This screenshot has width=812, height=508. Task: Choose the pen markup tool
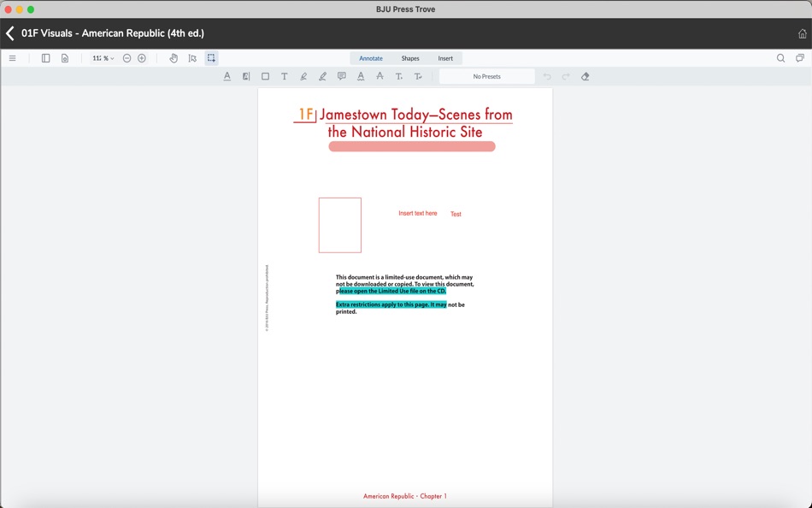[322, 76]
